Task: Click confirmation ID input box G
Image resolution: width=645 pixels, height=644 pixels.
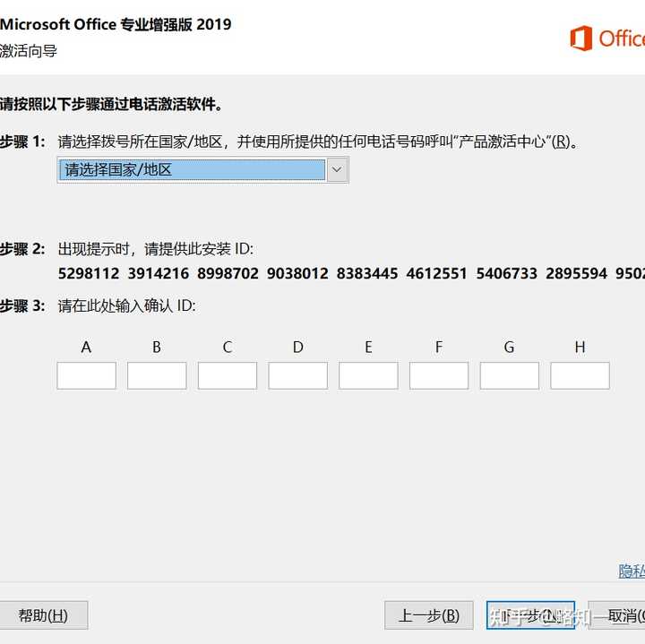Action: point(509,375)
